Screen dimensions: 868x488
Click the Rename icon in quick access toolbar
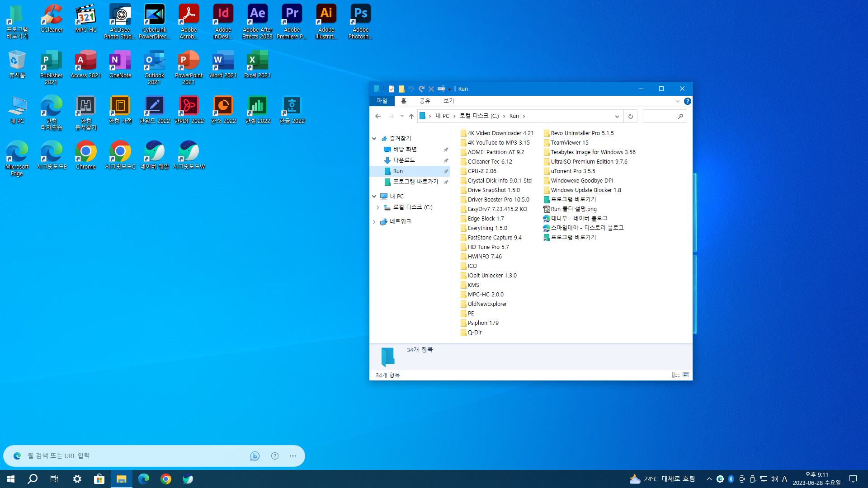pos(441,89)
